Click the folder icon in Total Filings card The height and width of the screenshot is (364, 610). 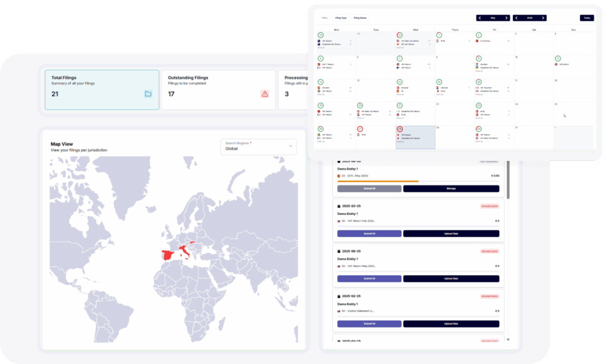[x=148, y=94]
